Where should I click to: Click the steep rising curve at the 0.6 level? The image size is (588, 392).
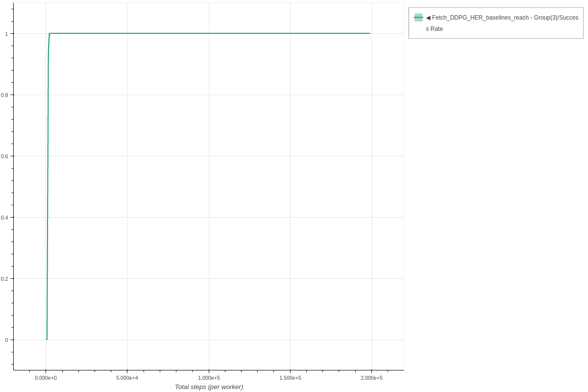point(48,156)
